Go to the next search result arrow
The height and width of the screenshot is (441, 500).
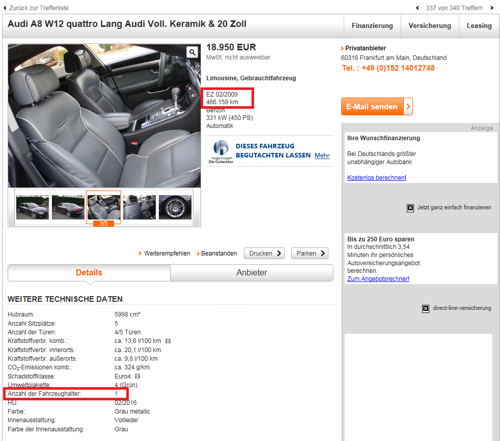click(492, 8)
